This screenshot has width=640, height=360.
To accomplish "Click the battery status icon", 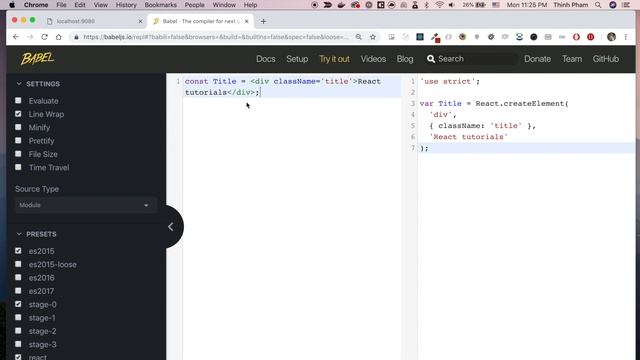I will tap(481, 5).
